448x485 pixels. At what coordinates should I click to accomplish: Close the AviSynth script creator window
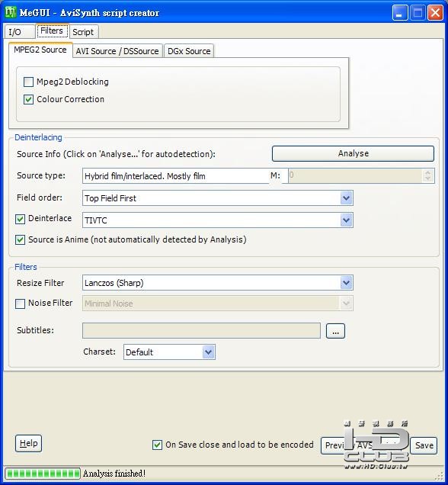(435, 13)
